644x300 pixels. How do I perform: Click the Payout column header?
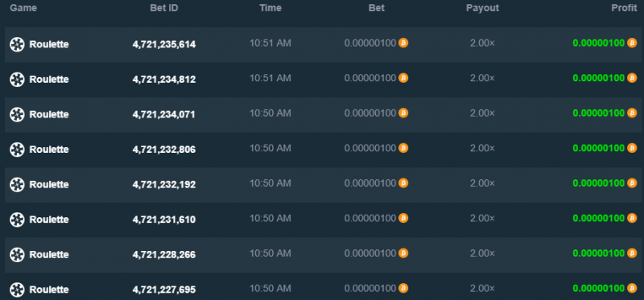[482, 8]
